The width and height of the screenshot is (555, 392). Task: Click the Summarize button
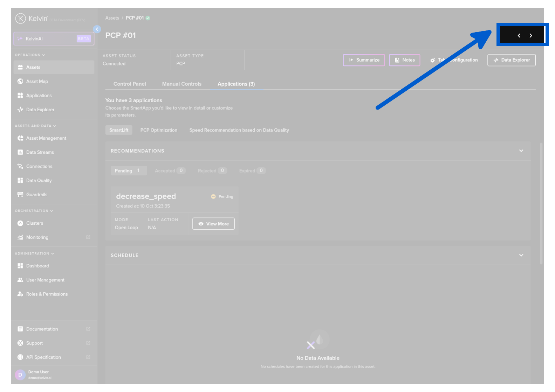click(364, 60)
